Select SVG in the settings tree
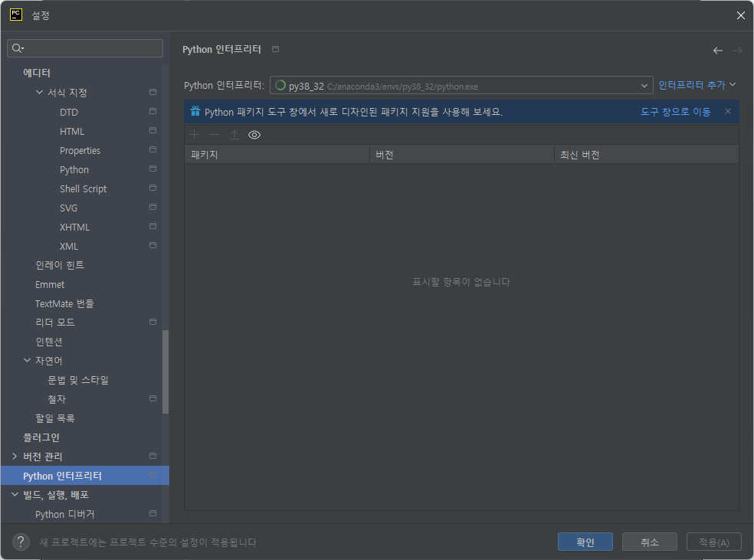Viewport: 754px width, 560px height. point(68,208)
